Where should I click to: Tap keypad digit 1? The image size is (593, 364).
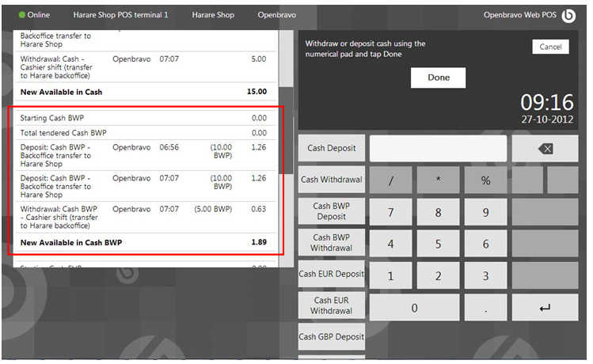click(x=390, y=276)
